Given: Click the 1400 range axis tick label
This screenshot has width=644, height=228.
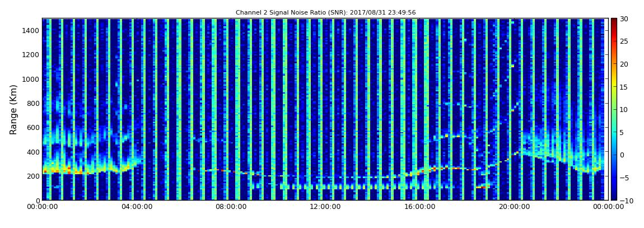Looking at the screenshot, I should [31, 30].
